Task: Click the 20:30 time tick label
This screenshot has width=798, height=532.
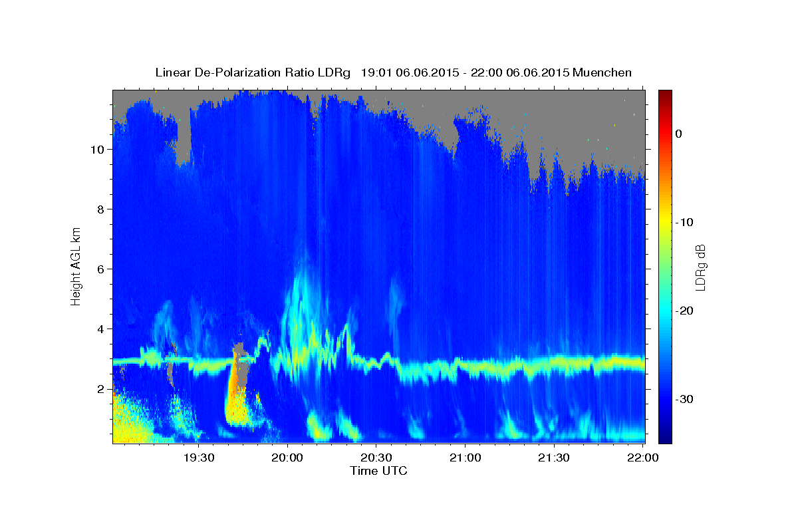Action: click(376, 458)
